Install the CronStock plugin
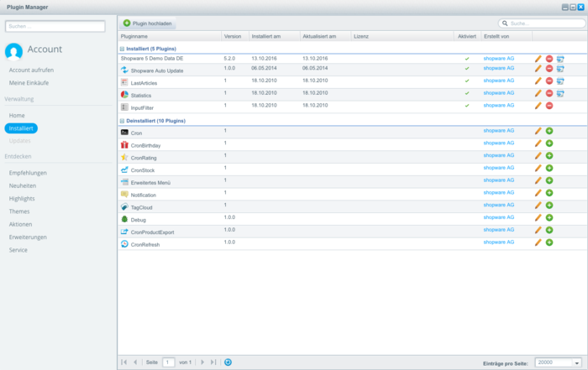588x370 pixels. [x=549, y=168]
